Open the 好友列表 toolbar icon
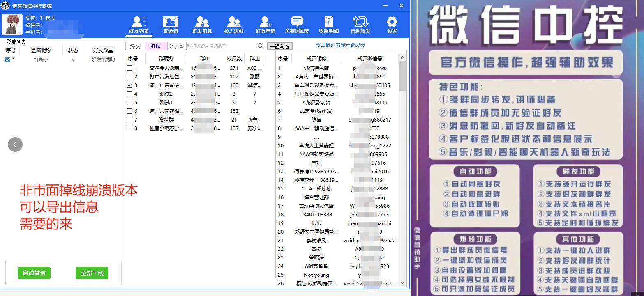The width and height of the screenshot is (644, 296). 139,25
